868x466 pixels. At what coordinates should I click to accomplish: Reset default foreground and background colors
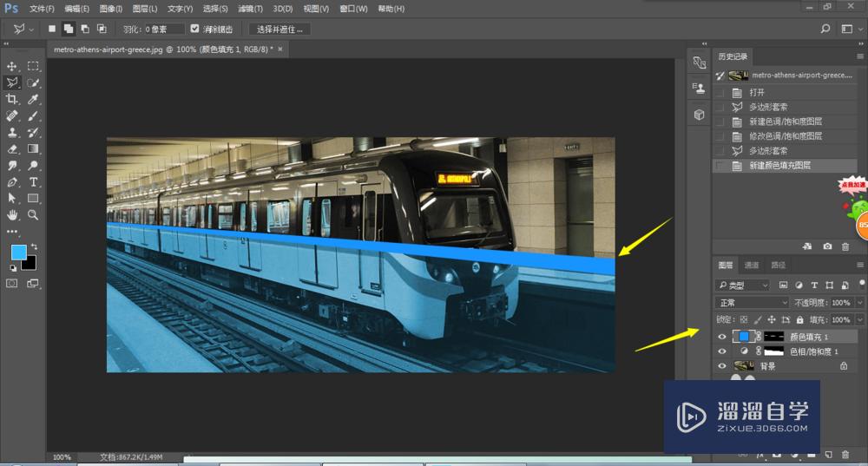(x=13, y=268)
